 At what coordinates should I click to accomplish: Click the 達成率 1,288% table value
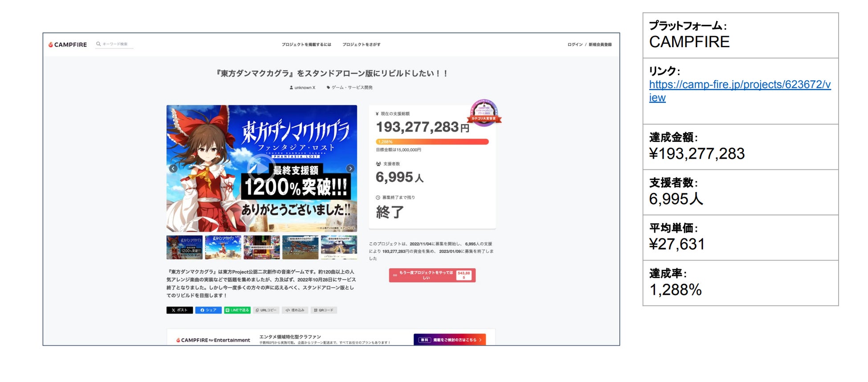click(676, 290)
